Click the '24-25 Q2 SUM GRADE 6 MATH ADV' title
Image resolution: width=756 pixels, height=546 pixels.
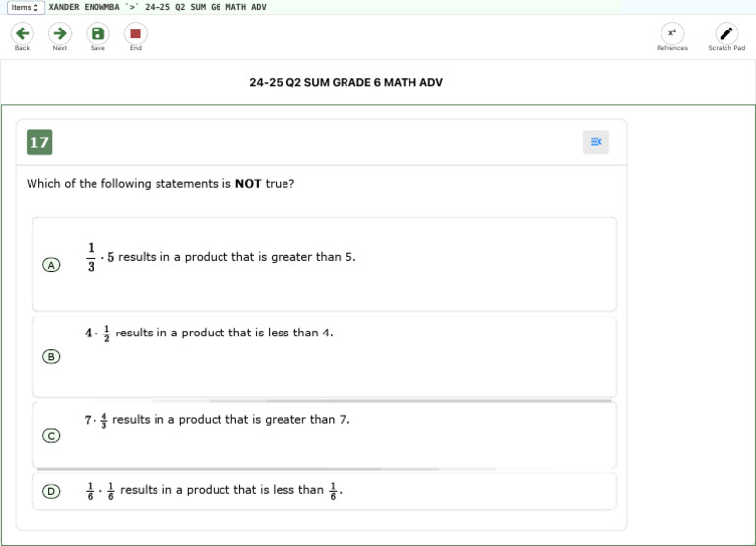(x=346, y=82)
